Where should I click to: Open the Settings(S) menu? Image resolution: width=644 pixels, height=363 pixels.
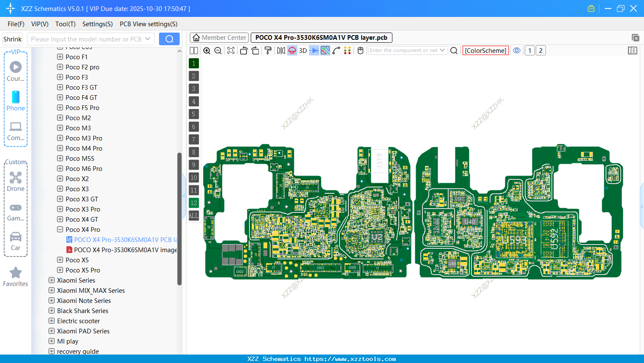[x=98, y=24]
